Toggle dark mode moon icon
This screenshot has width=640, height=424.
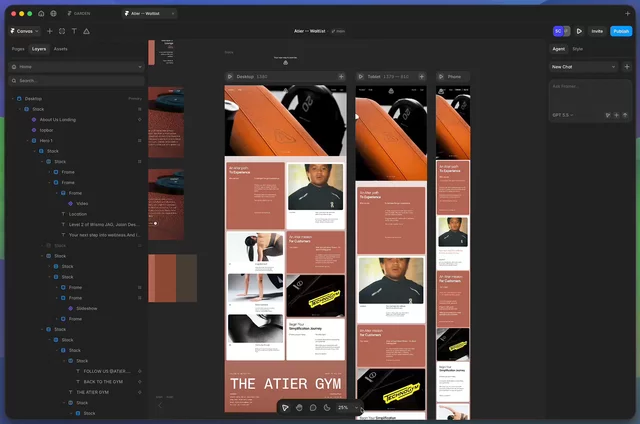click(327, 407)
